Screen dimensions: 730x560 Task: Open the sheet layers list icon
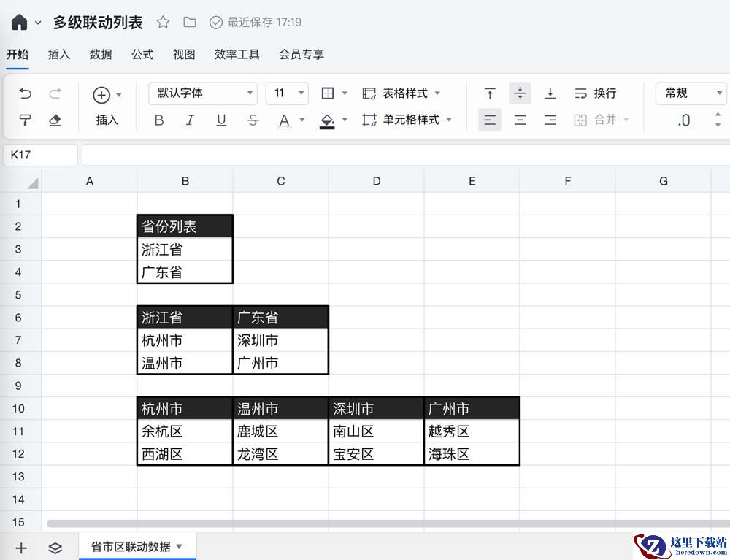(x=55, y=548)
